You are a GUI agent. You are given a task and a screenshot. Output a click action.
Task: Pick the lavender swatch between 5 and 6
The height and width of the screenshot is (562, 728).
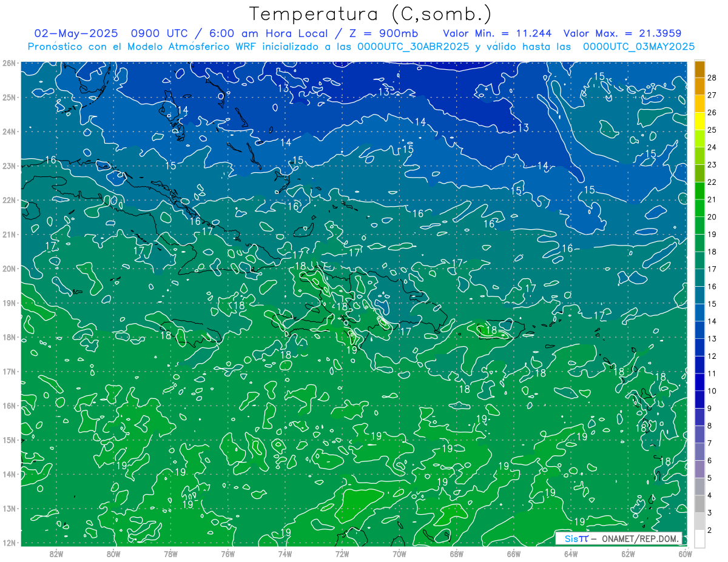tap(699, 469)
